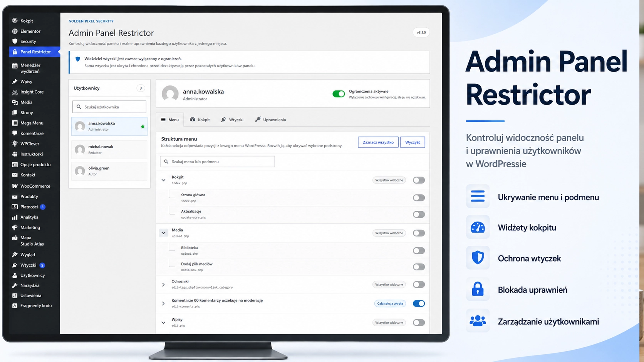644x362 pixels.
Task: Toggle the Kokpit index.php section switch
Action: click(x=419, y=180)
